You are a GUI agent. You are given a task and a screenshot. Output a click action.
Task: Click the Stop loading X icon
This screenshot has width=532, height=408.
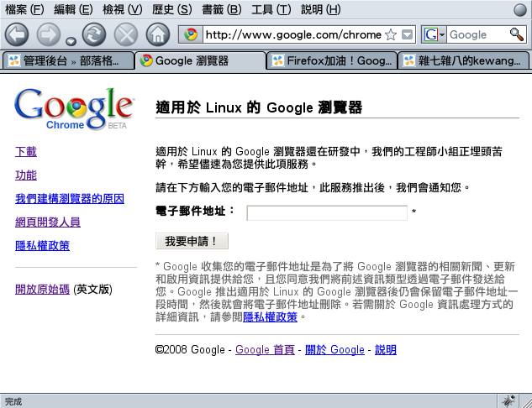126,34
